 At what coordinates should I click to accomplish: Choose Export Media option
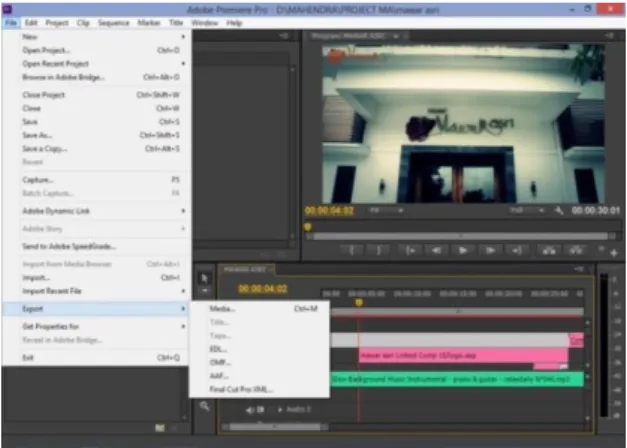(260, 308)
